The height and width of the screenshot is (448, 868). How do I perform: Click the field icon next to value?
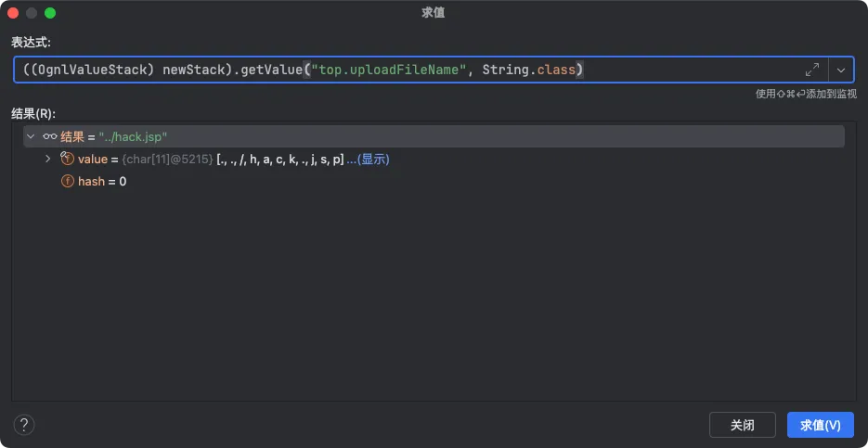[67, 159]
